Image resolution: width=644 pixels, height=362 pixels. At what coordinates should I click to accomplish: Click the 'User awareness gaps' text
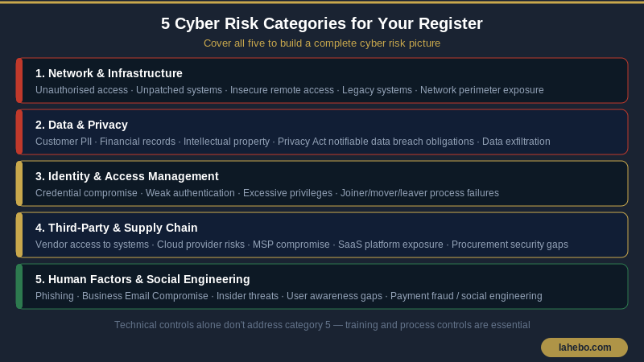point(334,296)
